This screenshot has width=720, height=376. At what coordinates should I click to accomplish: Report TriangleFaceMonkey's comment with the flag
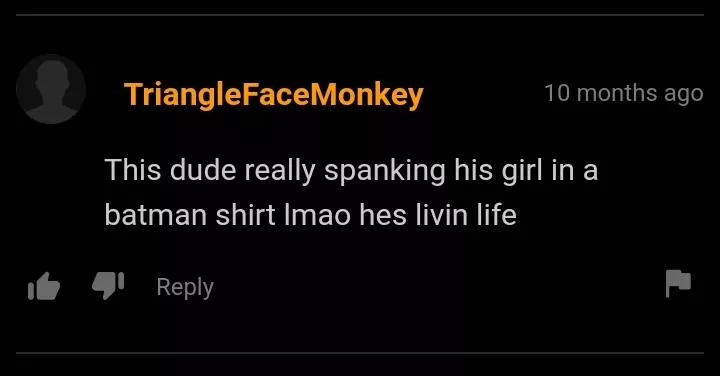coord(678,283)
